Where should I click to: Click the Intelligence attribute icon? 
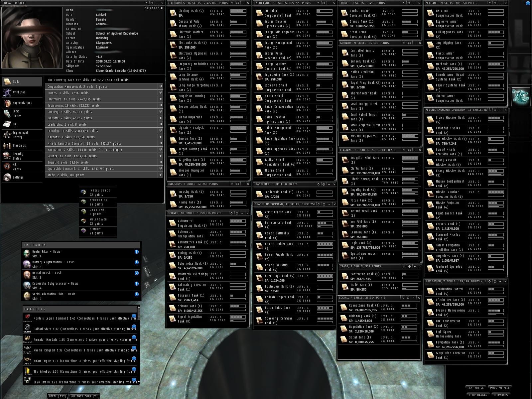coord(83,193)
